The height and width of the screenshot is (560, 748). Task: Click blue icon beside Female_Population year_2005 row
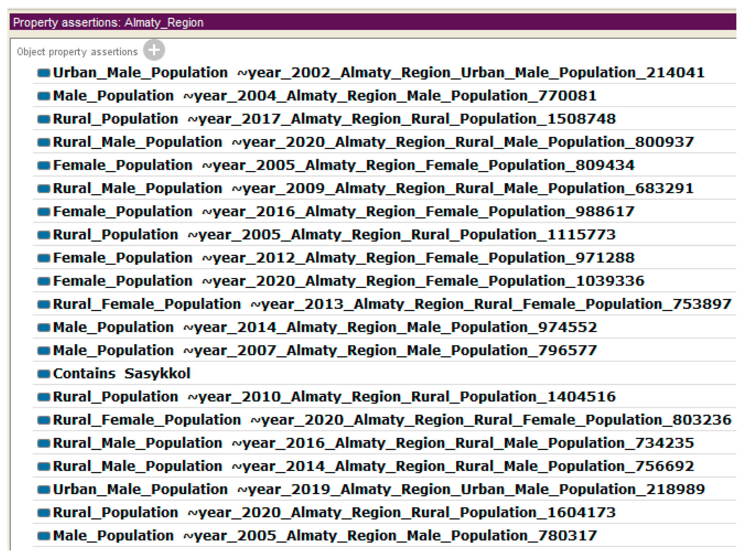click(44, 165)
